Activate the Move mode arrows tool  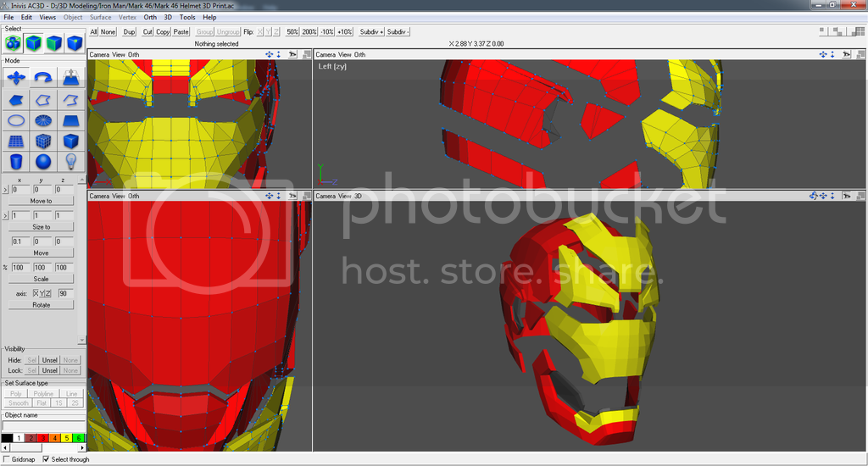tap(17, 77)
